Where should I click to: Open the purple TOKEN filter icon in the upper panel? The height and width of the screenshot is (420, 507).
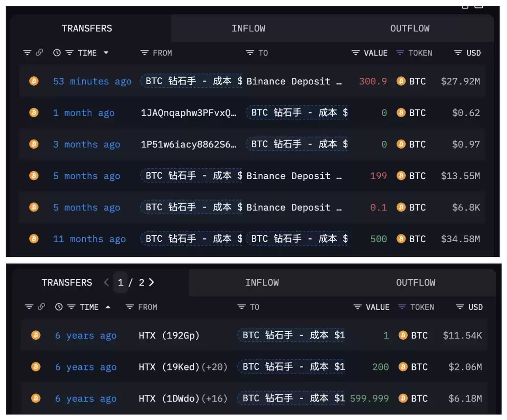pos(400,53)
